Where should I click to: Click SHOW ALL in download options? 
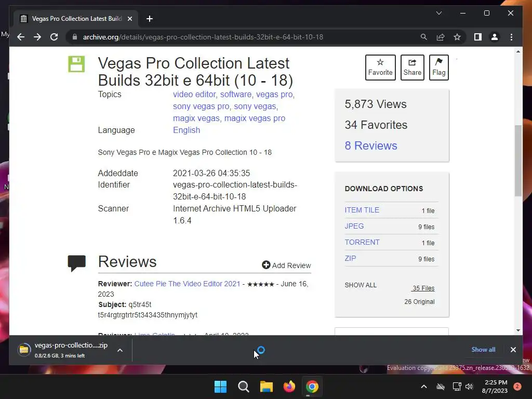coord(361,285)
